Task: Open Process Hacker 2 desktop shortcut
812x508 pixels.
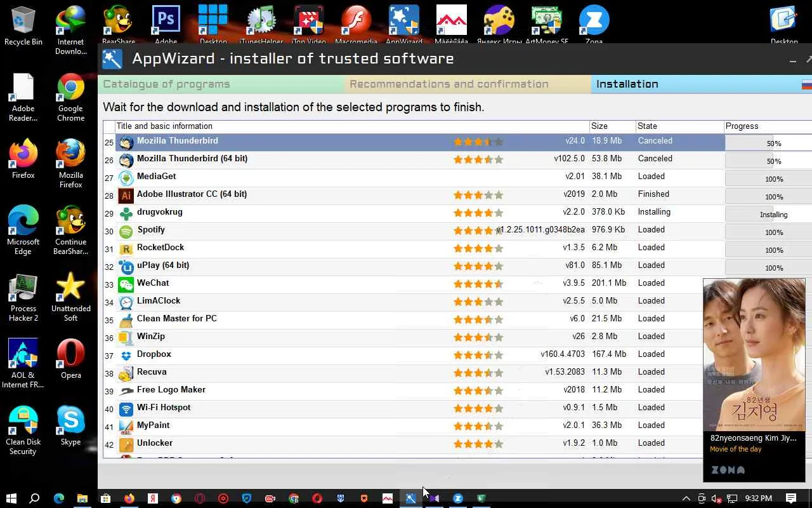Action: (23, 297)
